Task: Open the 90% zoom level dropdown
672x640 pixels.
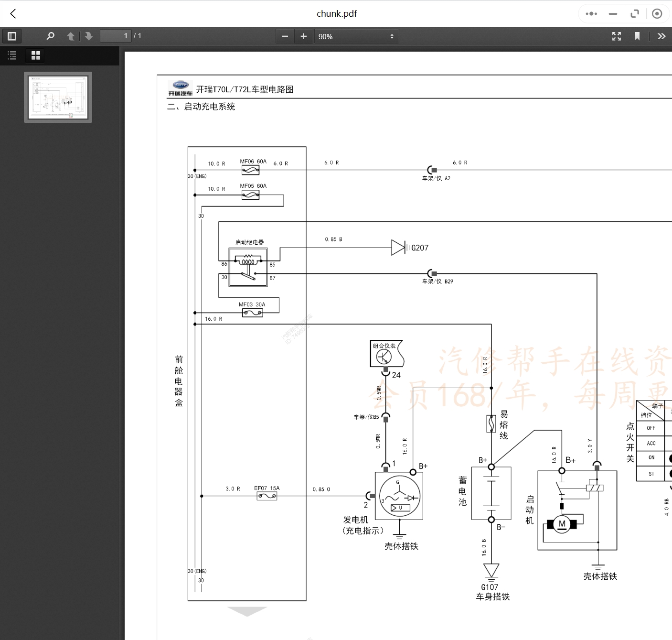Action: 356,36
